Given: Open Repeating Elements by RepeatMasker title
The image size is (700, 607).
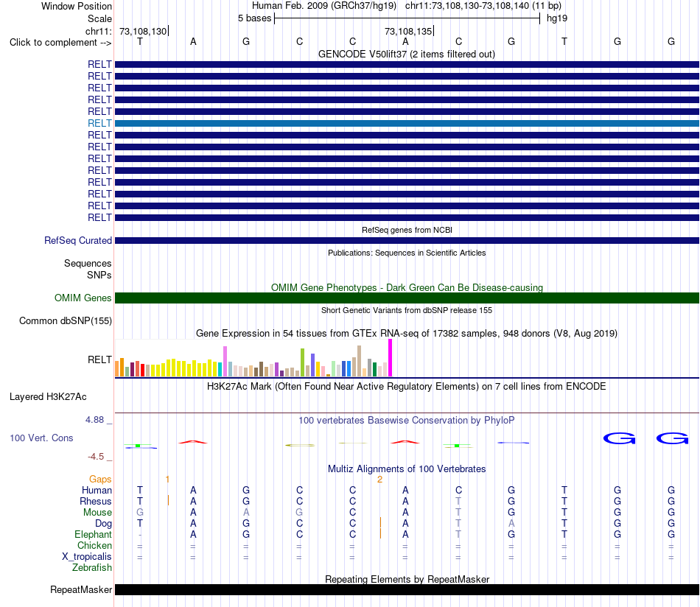Looking at the screenshot, I should pyautogui.click(x=407, y=579).
